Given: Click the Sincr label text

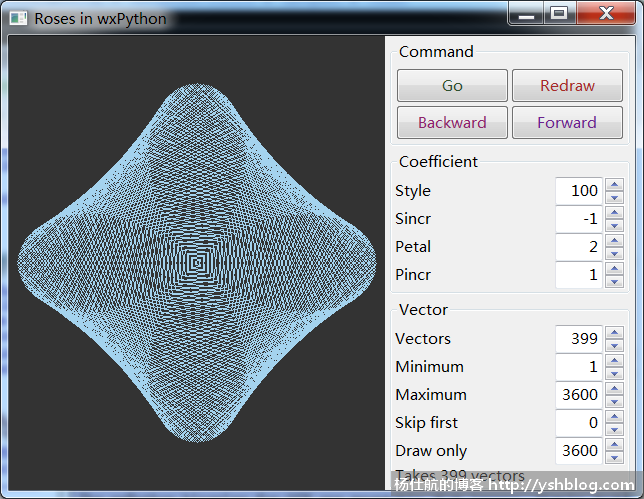Looking at the screenshot, I should click(413, 218).
